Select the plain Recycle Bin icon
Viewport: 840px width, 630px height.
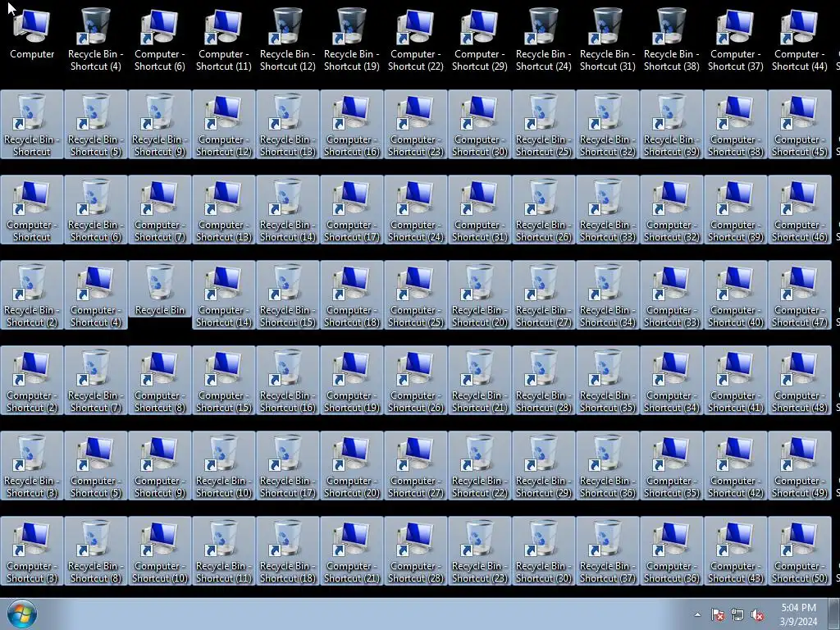coord(160,288)
